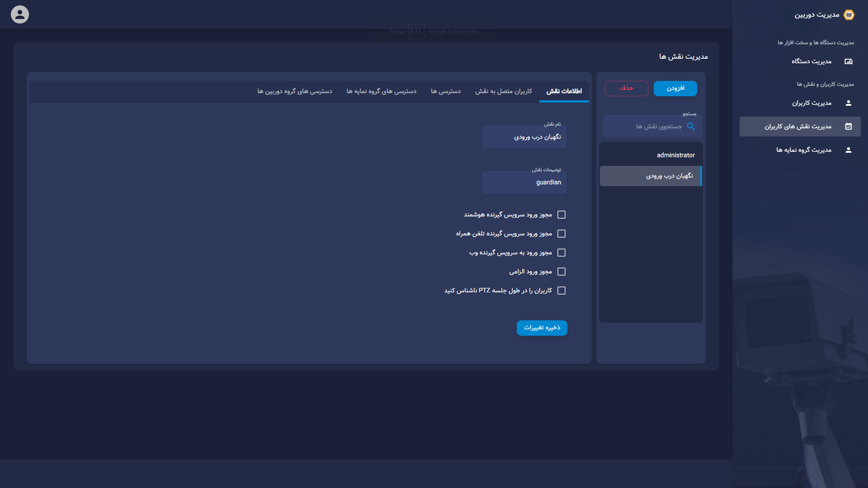Screen dimensions: 868x488
Task: Switch to اطلاعات نقش tab
Action: click(x=564, y=91)
